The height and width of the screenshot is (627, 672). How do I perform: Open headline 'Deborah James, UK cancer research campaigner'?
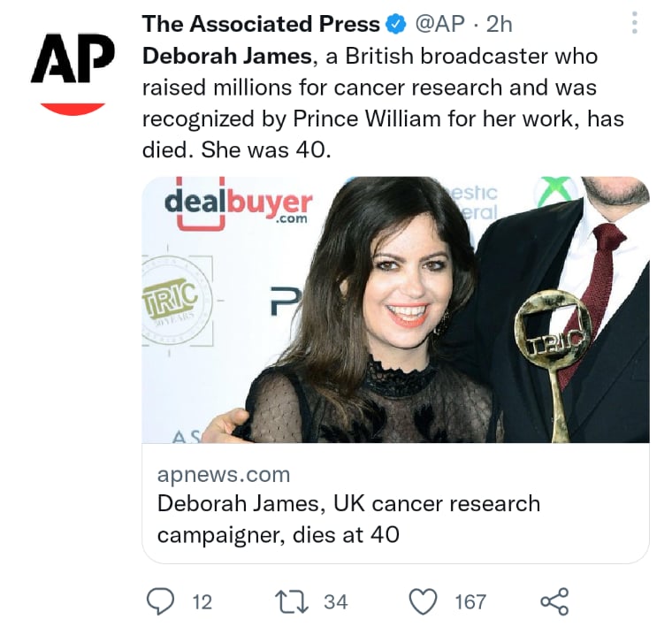[348, 518]
